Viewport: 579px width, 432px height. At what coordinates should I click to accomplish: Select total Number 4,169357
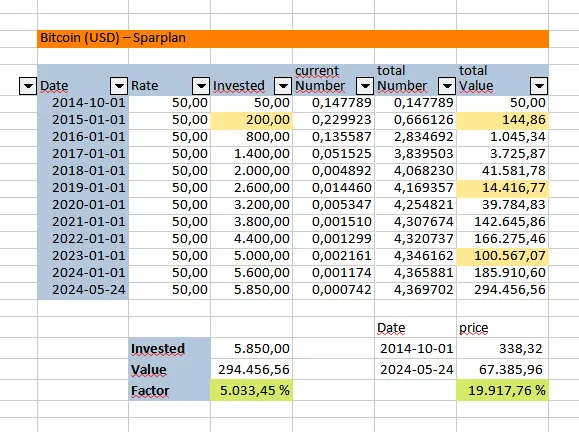(415, 188)
